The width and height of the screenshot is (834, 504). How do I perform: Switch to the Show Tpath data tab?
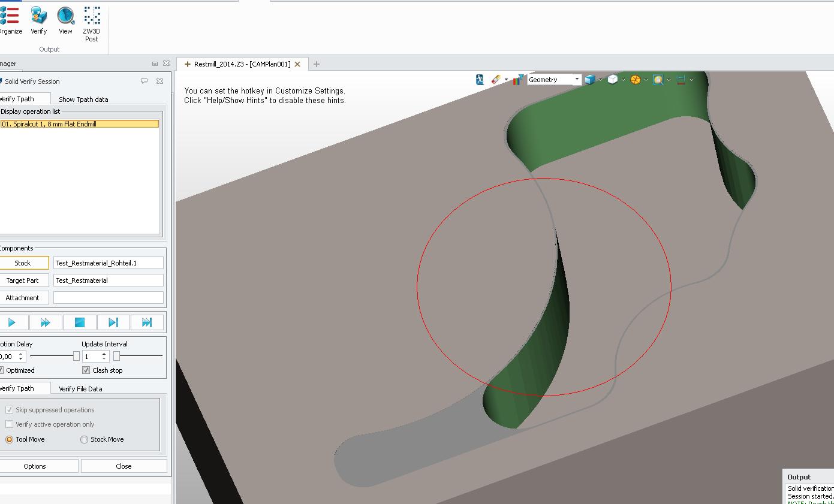click(x=83, y=99)
